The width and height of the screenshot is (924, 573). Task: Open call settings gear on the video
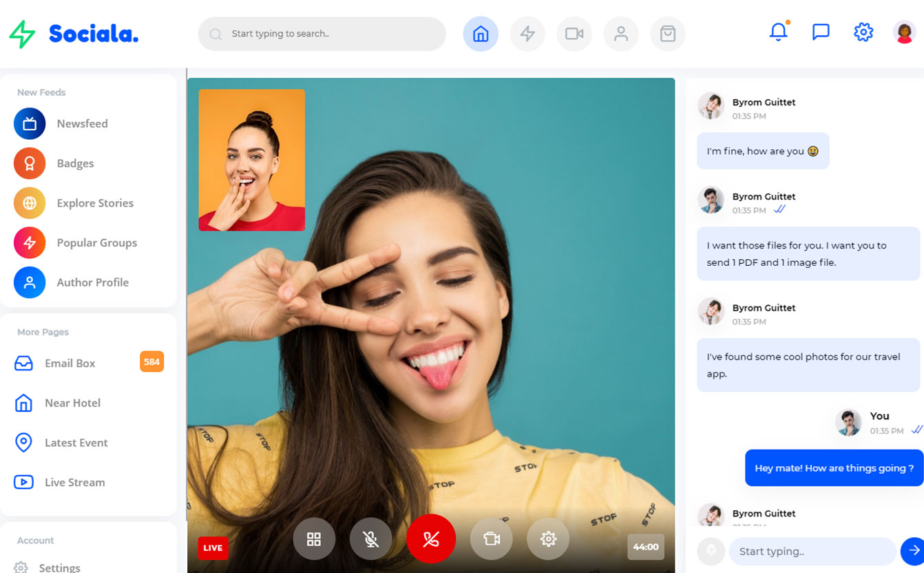click(548, 539)
